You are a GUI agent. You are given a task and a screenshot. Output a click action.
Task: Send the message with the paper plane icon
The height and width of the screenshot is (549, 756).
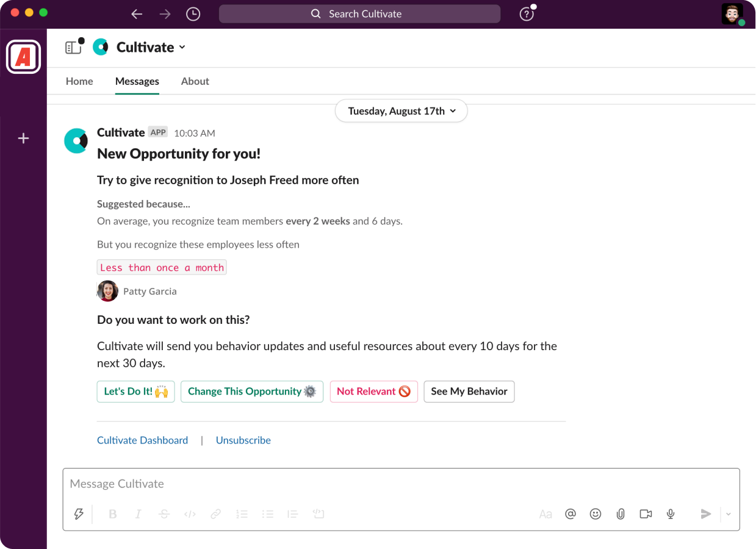(x=705, y=514)
